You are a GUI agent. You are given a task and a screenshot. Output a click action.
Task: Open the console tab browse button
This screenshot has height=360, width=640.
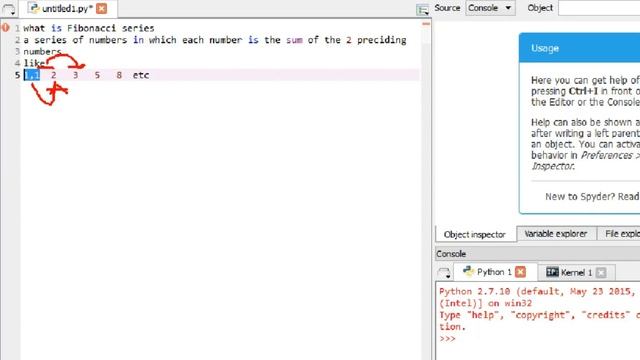(x=444, y=272)
